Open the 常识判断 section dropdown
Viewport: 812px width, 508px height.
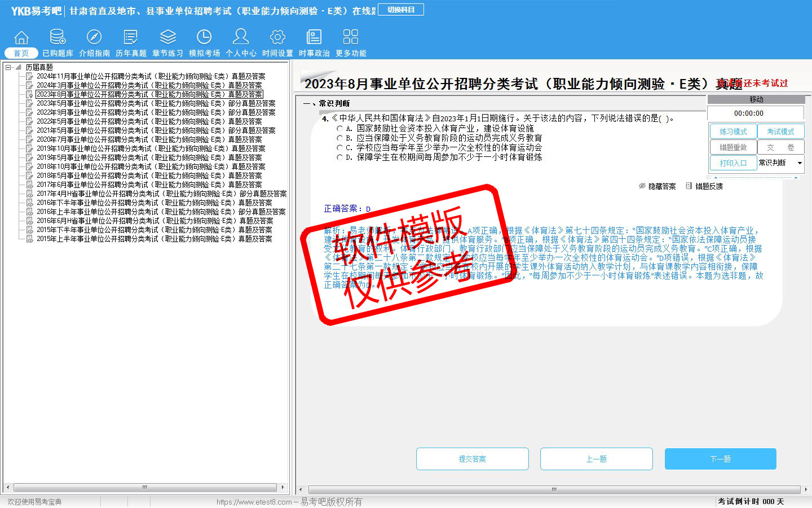point(799,163)
